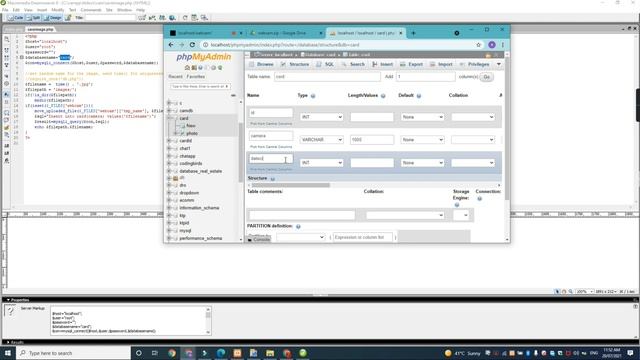Open Favorites tables link
This screenshot has height=360, width=640.
196,77
